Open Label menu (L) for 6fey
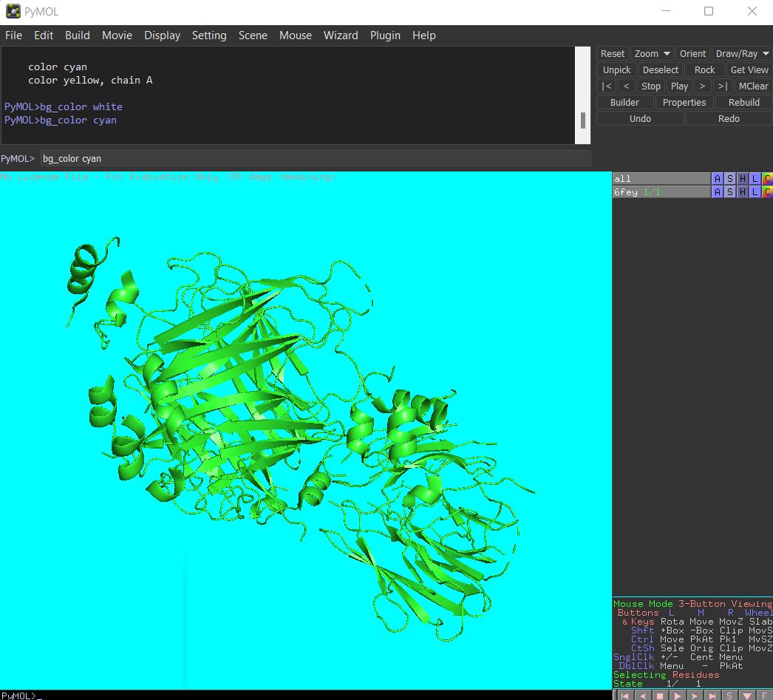Screen dimensions: 773x700 755,192
